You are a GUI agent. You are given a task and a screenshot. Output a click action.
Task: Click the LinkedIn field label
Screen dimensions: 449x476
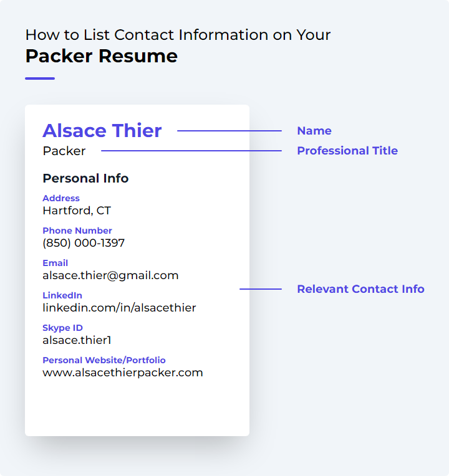[62, 295]
